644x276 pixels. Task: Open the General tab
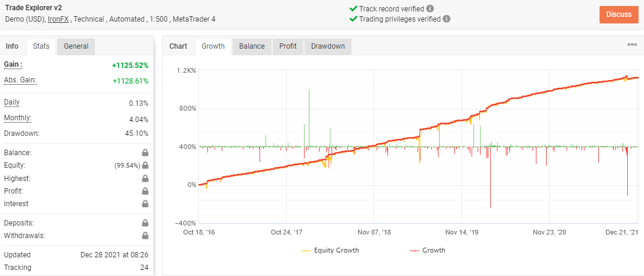pos(76,46)
